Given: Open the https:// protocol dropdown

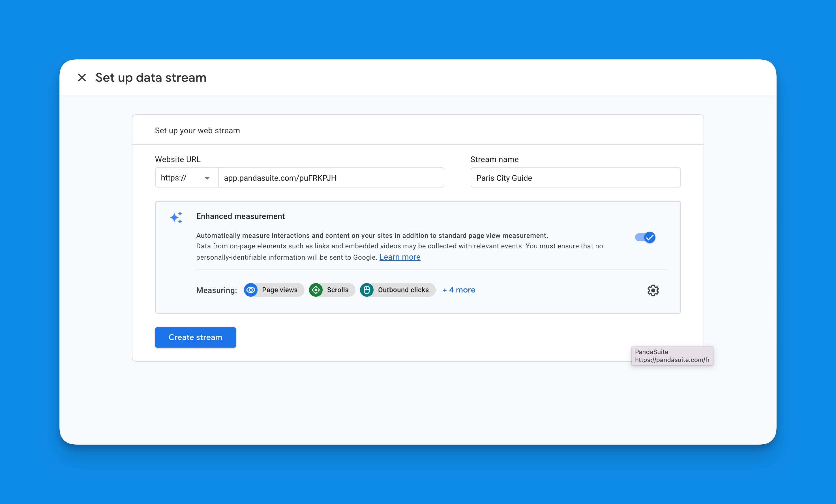Looking at the screenshot, I should (x=186, y=177).
